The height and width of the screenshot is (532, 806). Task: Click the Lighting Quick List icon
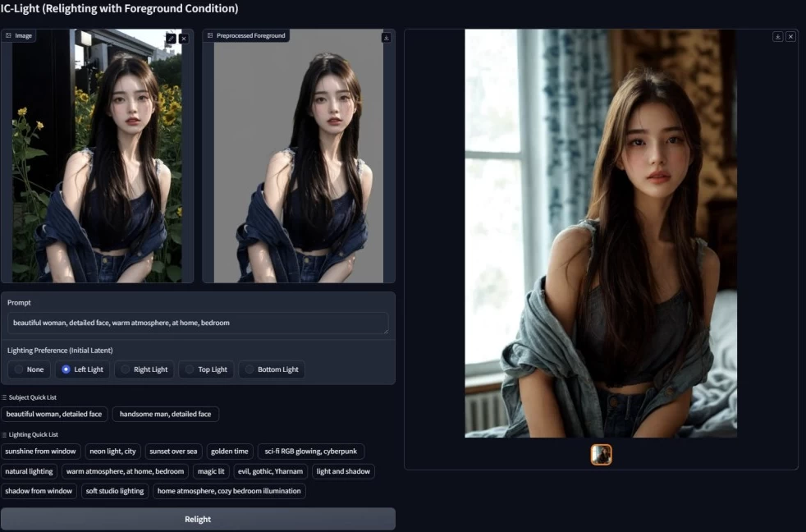(x=4, y=435)
